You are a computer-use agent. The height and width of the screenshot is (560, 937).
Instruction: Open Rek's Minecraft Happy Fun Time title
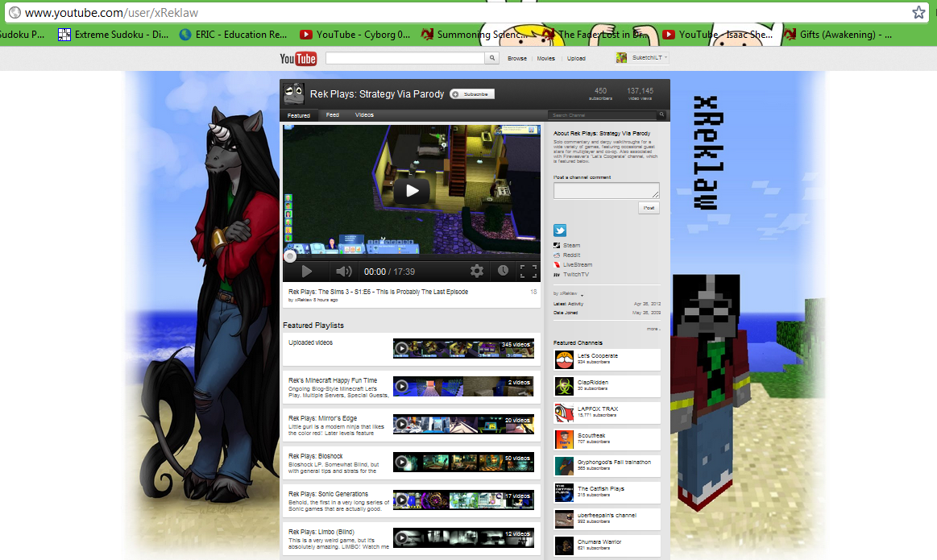pos(333,380)
